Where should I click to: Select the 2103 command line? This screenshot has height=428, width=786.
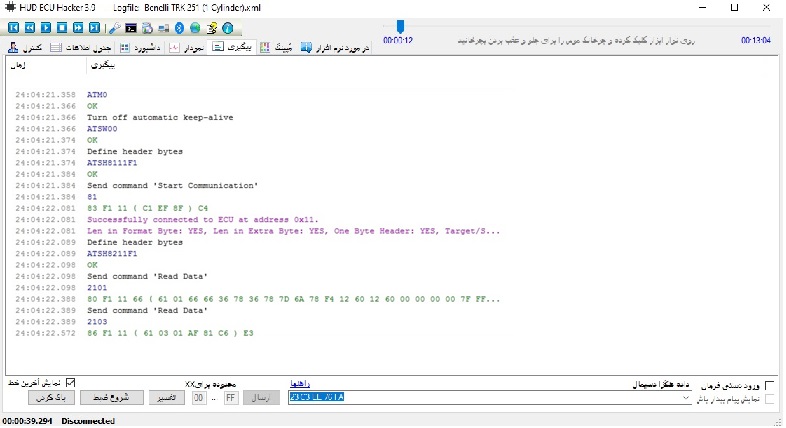click(x=97, y=322)
